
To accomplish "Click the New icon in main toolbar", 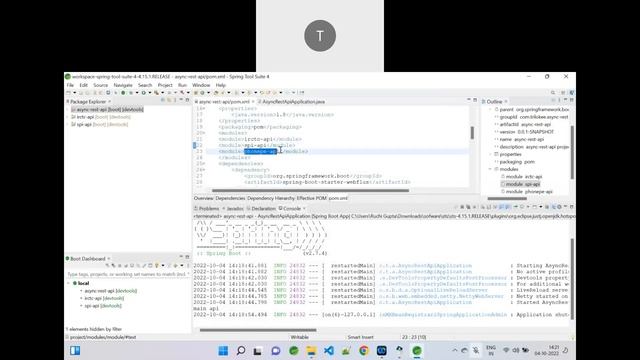I will tap(69, 93).
